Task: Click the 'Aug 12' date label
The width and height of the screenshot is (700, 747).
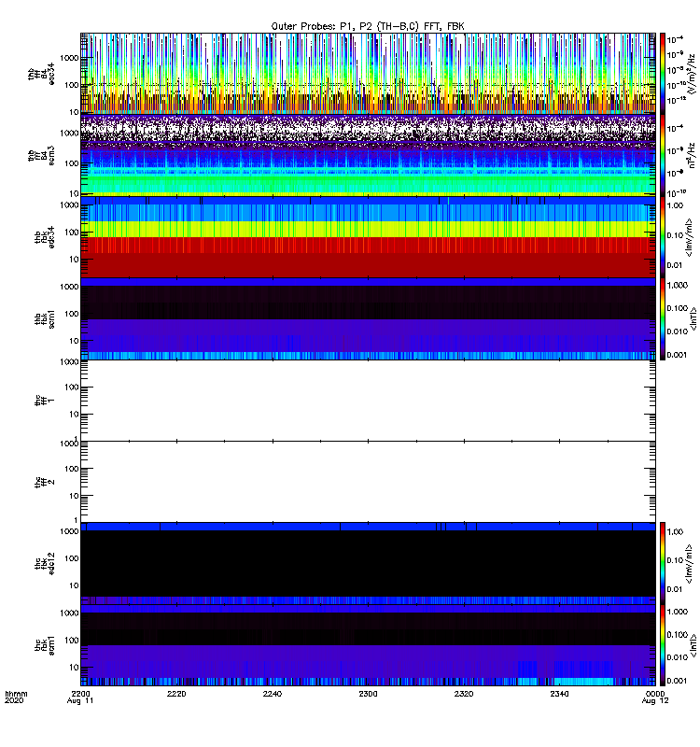Action: (655, 701)
